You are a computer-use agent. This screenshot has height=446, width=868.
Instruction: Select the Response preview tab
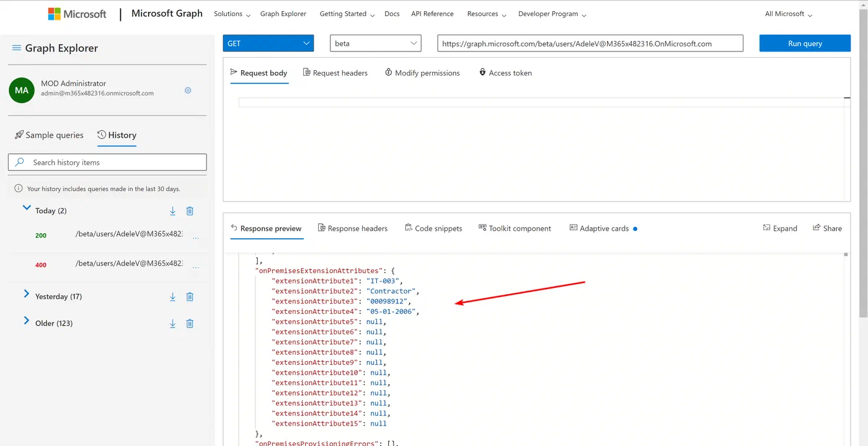tap(266, 228)
